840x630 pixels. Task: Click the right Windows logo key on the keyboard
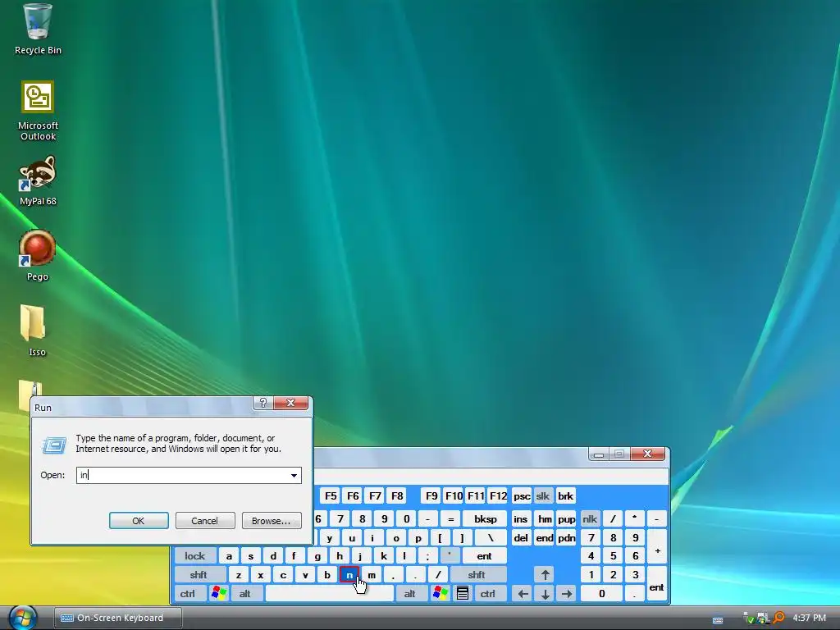pos(441,594)
